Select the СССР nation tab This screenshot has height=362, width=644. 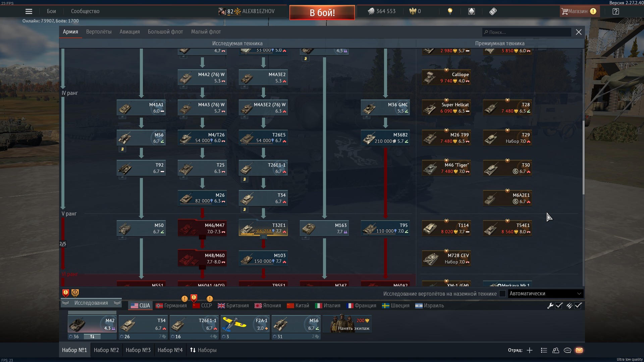pos(202,306)
